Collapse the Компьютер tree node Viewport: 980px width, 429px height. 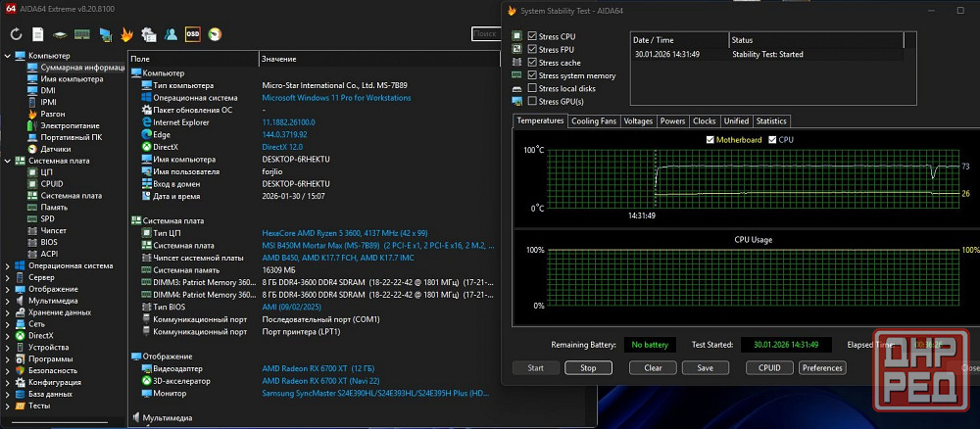coord(9,56)
